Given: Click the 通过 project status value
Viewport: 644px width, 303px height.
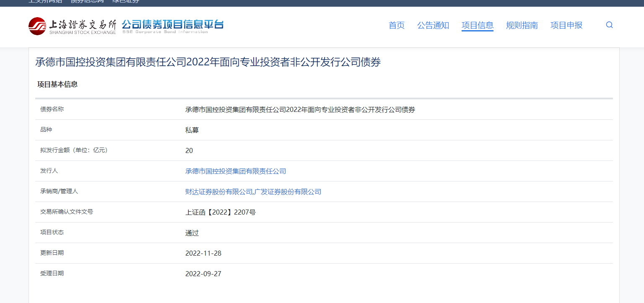Looking at the screenshot, I should [x=192, y=233].
